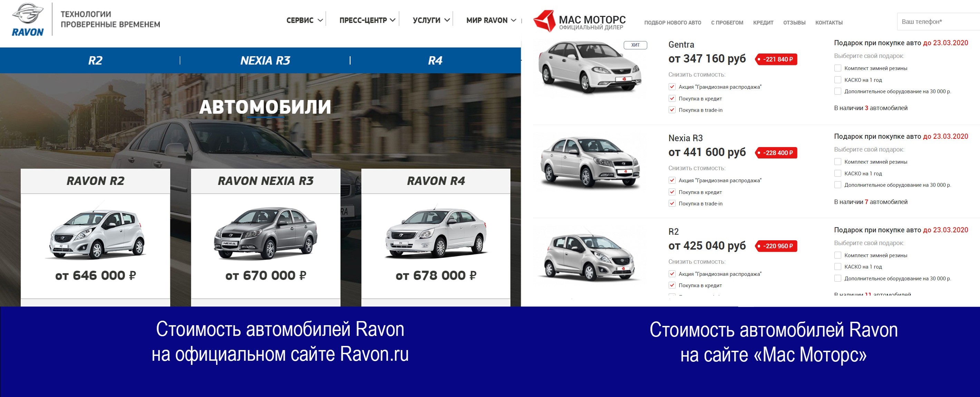Open the КРЕДИТ section
The height and width of the screenshot is (397, 980).
point(763,23)
